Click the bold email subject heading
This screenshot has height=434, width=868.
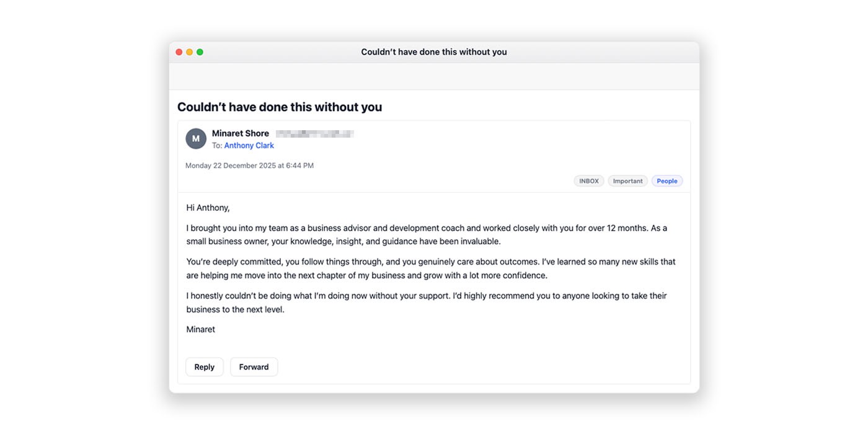pyautogui.click(x=280, y=107)
